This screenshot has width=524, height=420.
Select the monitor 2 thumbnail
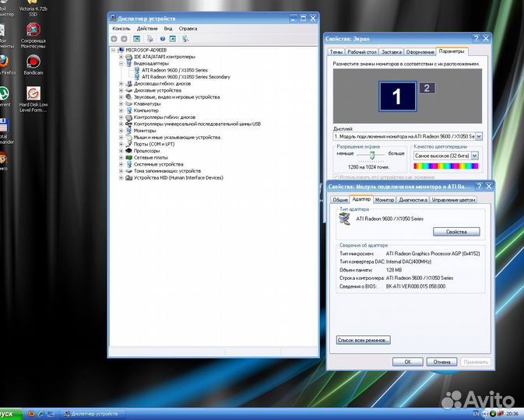click(425, 89)
